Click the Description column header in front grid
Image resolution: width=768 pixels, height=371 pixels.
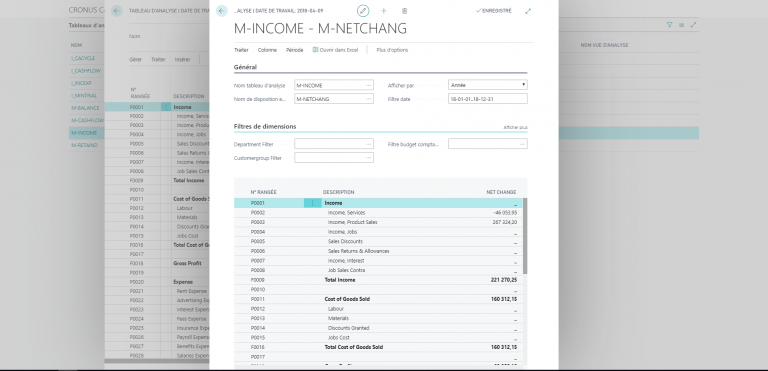(x=338, y=192)
